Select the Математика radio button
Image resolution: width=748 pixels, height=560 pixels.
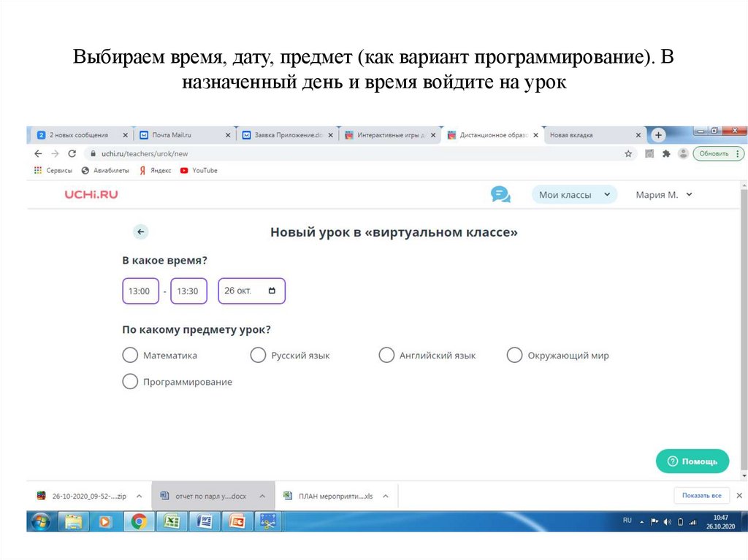click(x=130, y=355)
